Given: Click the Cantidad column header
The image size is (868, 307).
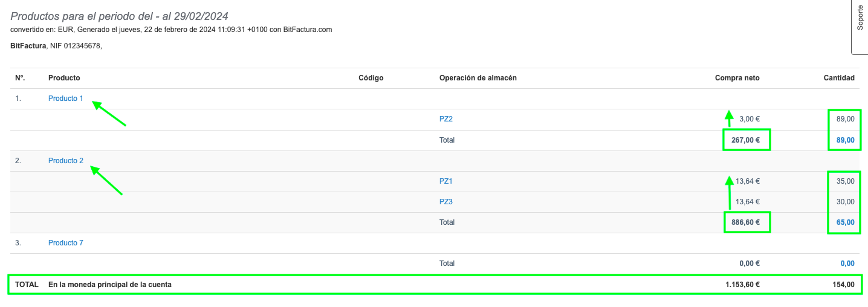Looking at the screenshot, I should 839,78.
